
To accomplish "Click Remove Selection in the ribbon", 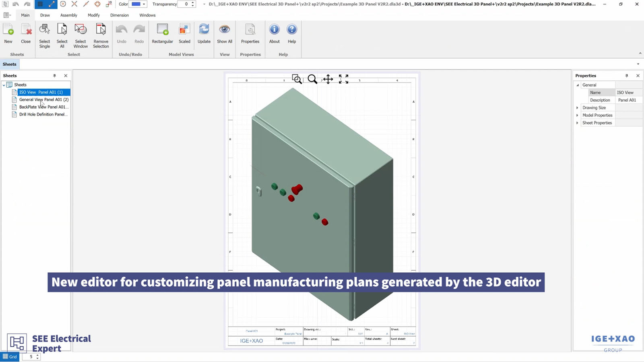I will tap(101, 35).
